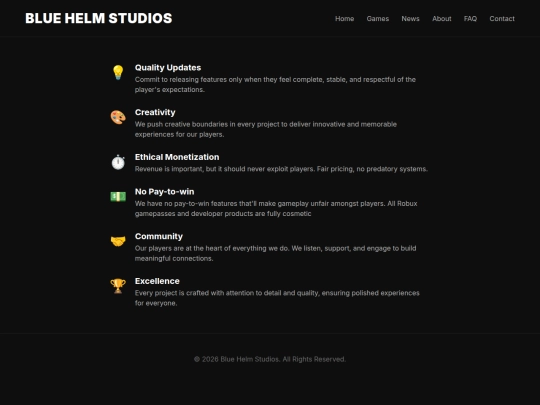The width and height of the screenshot is (540, 405).
Task: Click the sentence 'Revenue is important, but it'
Action: pyautogui.click(x=281, y=169)
